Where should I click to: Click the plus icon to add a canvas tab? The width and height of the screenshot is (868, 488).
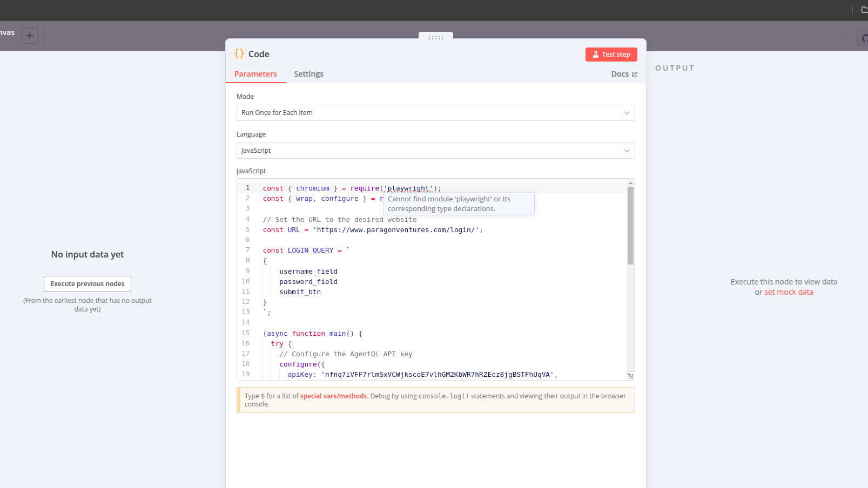pyautogui.click(x=30, y=36)
